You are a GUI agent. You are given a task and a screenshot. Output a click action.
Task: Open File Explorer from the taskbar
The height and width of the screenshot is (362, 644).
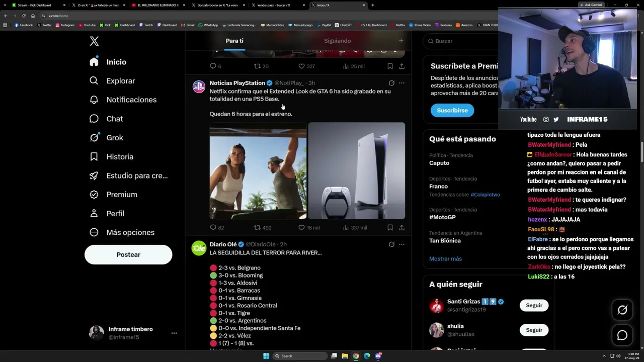[345, 356]
